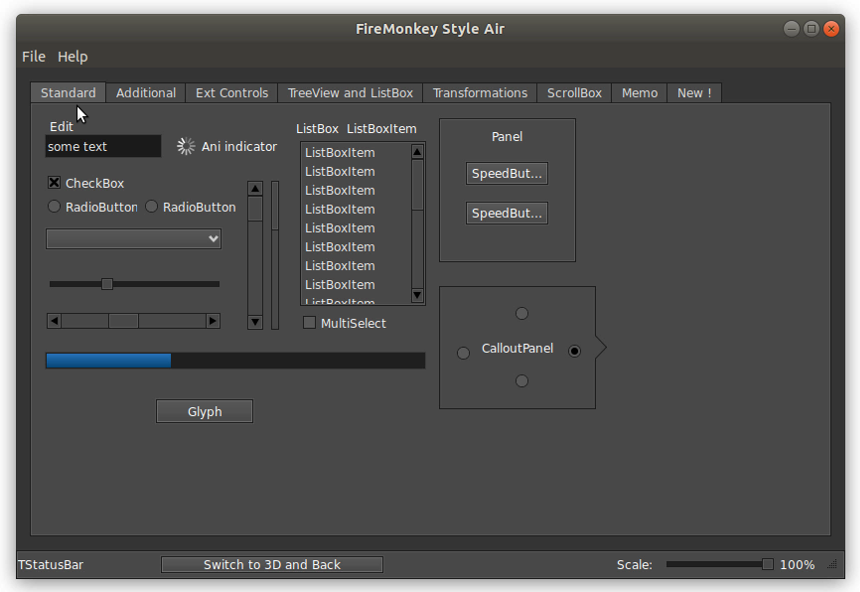The image size is (860, 592).
Task: Click the horizontal scrollbar thumb
Action: click(x=123, y=321)
